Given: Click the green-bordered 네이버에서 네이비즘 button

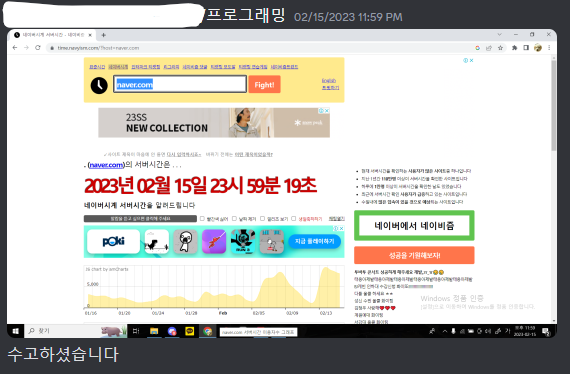Looking at the screenshot, I should pos(414,226).
